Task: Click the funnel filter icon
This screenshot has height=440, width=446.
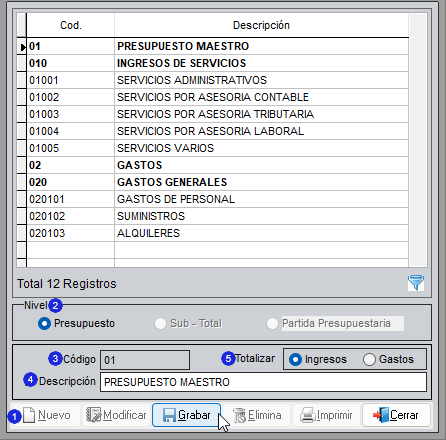Action: 416,283
